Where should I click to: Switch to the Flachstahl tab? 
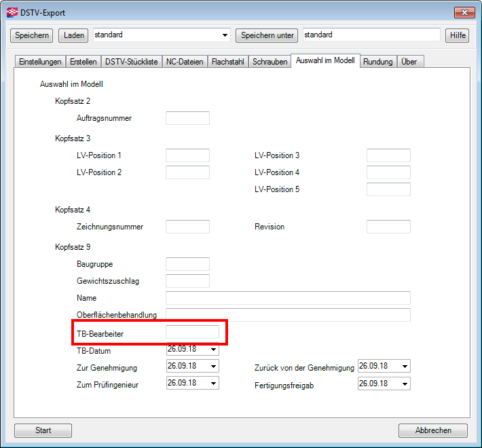coord(228,62)
